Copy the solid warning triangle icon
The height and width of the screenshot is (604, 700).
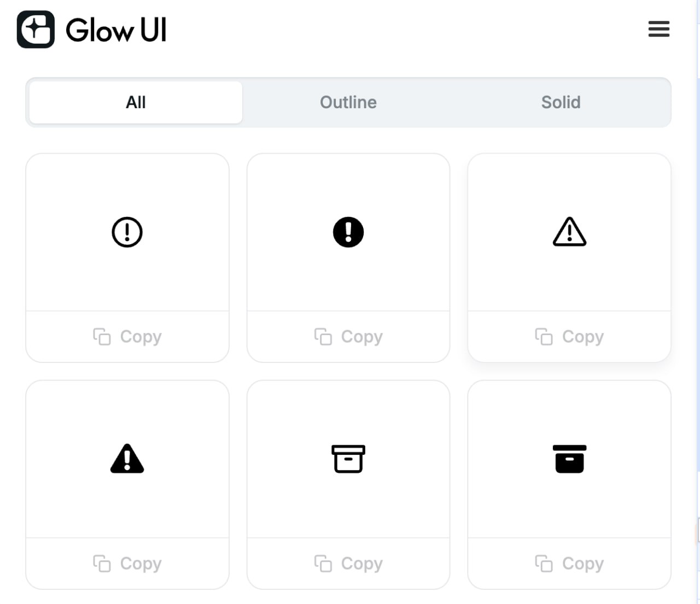coord(127,564)
